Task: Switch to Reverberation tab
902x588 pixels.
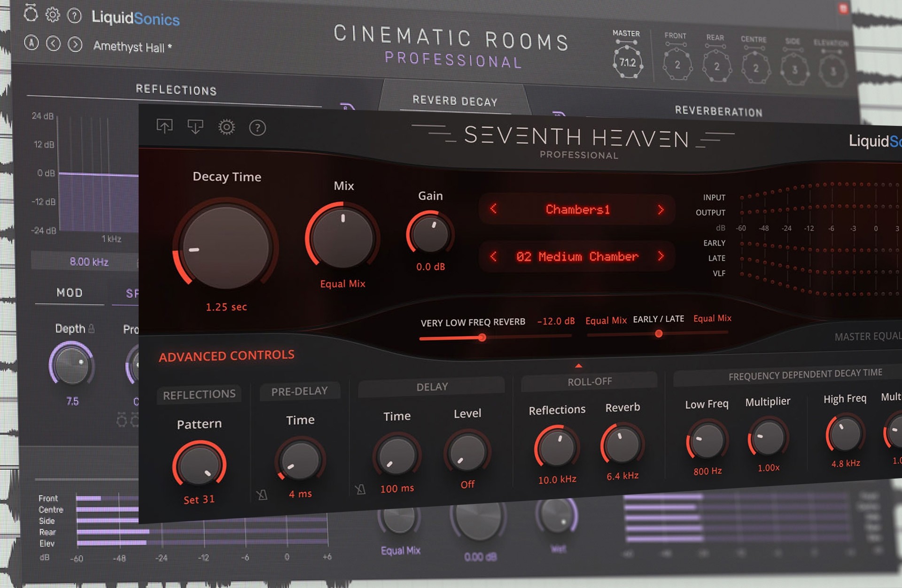Action: pyautogui.click(x=719, y=111)
